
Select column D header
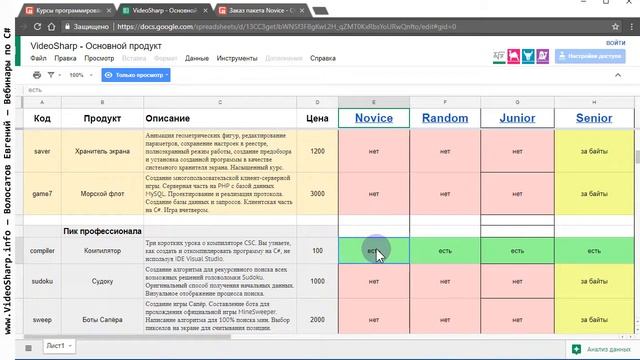[x=317, y=102]
